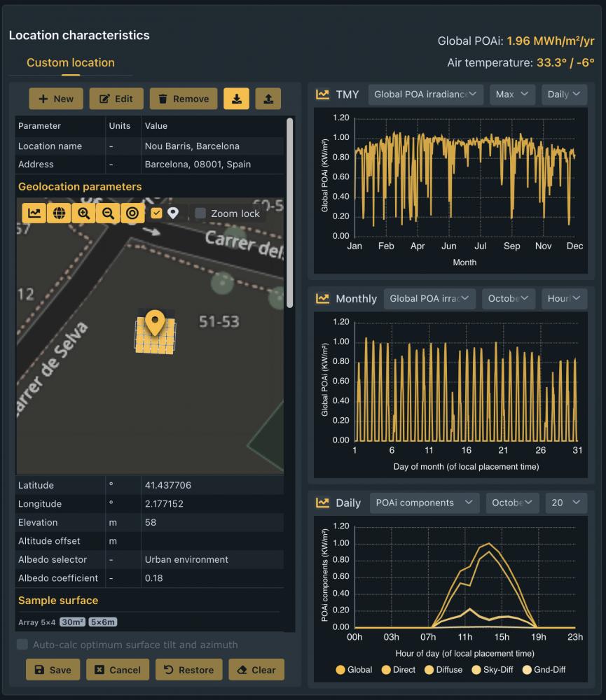Toggle Gnd-Diff series in legend

pyautogui.click(x=544, y=670)
